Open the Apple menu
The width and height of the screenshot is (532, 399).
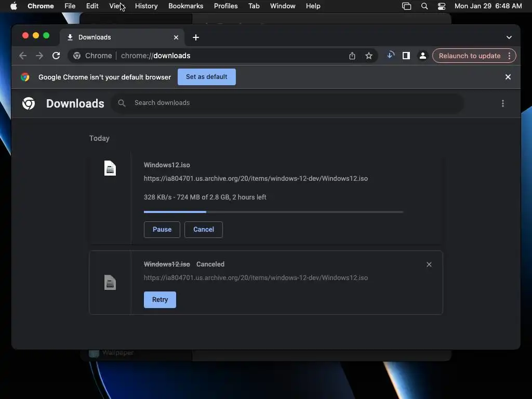(x=14, y=6)
